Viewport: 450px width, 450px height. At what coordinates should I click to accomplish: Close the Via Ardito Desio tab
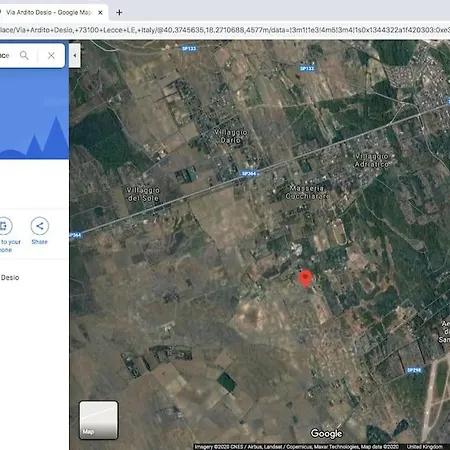click(x=100, y=13)
